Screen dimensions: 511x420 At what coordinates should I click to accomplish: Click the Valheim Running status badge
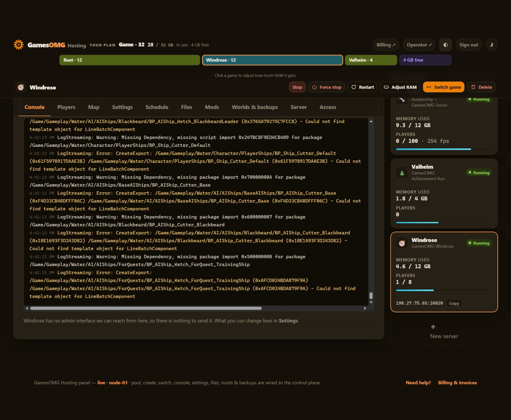[x=479, y=173]
